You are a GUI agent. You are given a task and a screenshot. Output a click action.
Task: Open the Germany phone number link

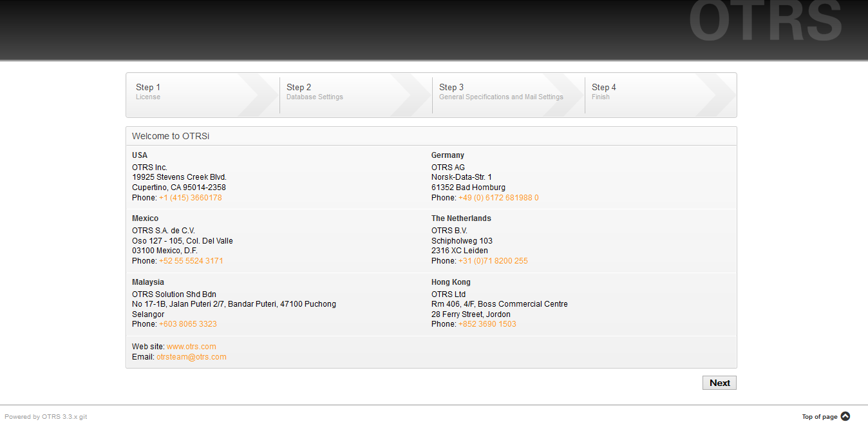498,198
